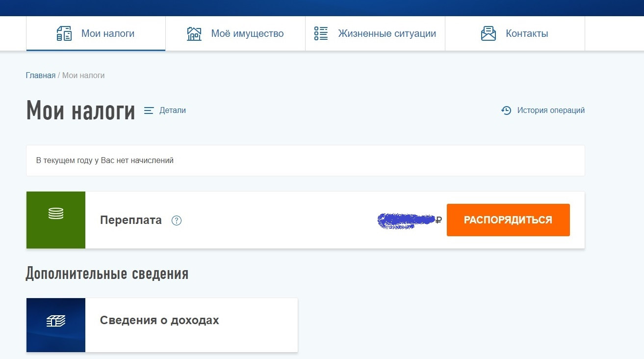Go to Главная in the breadcrumb
The height and width of the screenshot is (359, 644).
tap(41, 76)
